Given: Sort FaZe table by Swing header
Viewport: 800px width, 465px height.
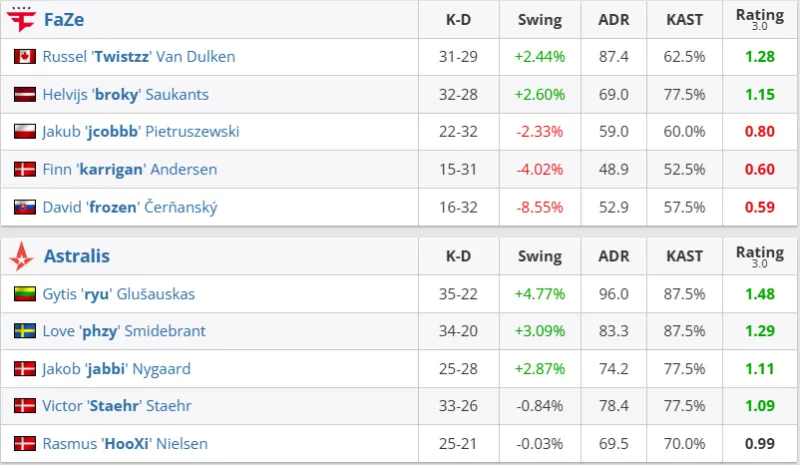Looking at the screenshot, I should tap(539, 20).
